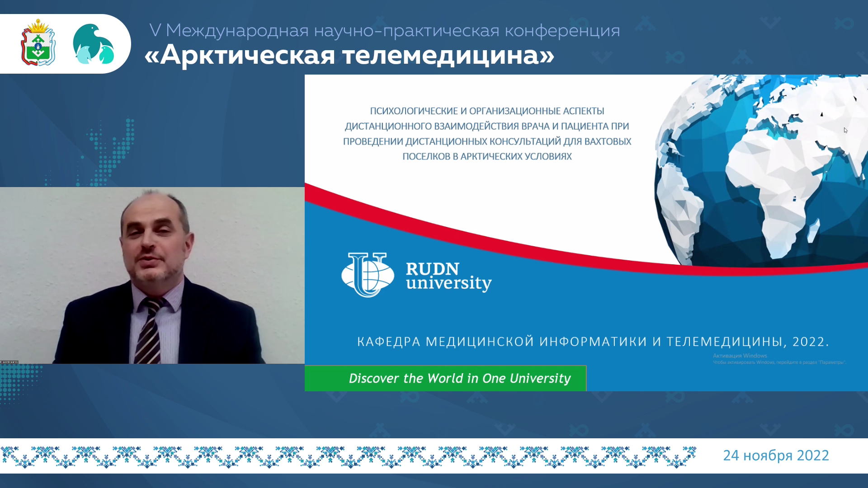Screen dimensions: 868x488
Task: Click the slide title starting 'ПСИХОЛОГИЧЕСКИЕ И ОРГАНИЗАЦИОННЫЕ АСПЕКТЫ'
Action: pyautogui.click(x=487, y=133)
